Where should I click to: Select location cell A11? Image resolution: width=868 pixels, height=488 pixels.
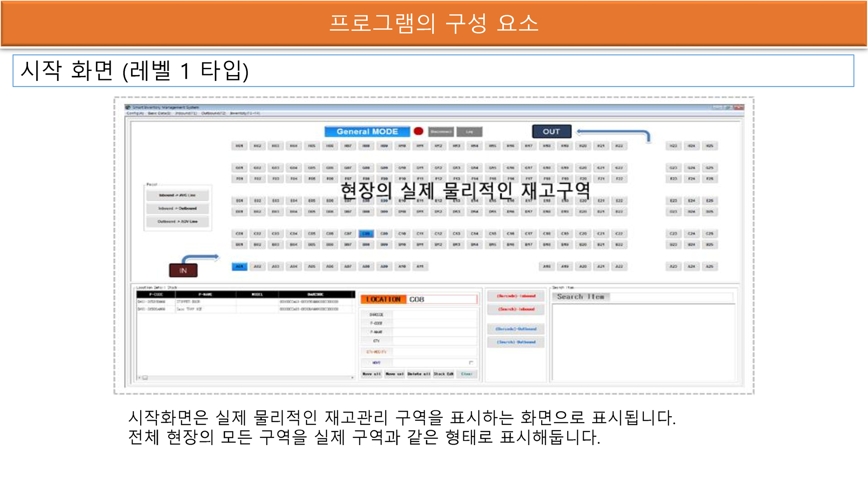(420, 267)
